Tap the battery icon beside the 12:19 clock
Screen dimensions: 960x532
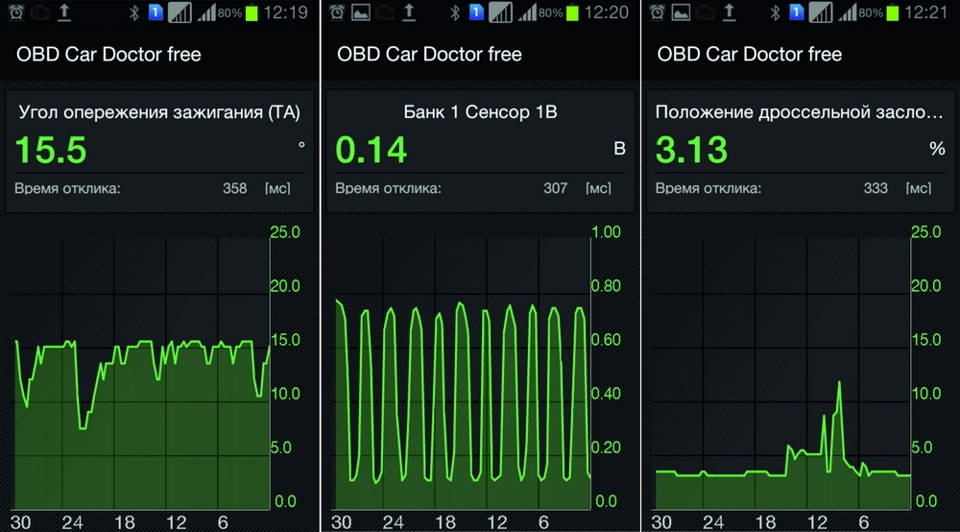point(252,13)
